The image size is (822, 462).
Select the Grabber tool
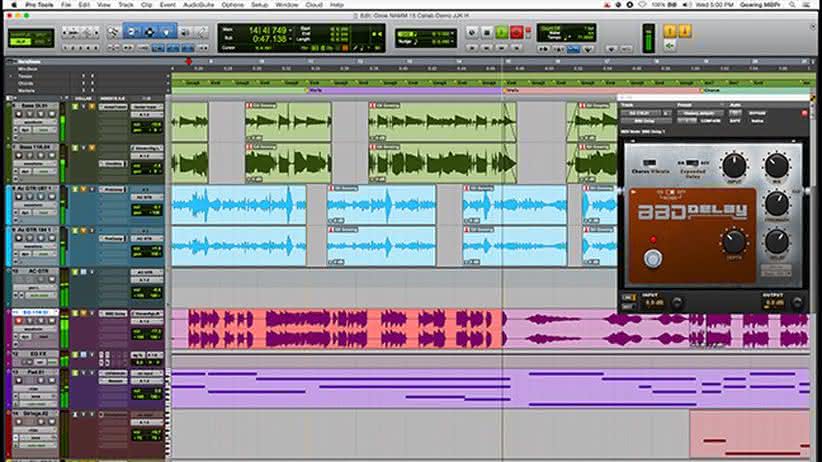[x=166, y=33]
